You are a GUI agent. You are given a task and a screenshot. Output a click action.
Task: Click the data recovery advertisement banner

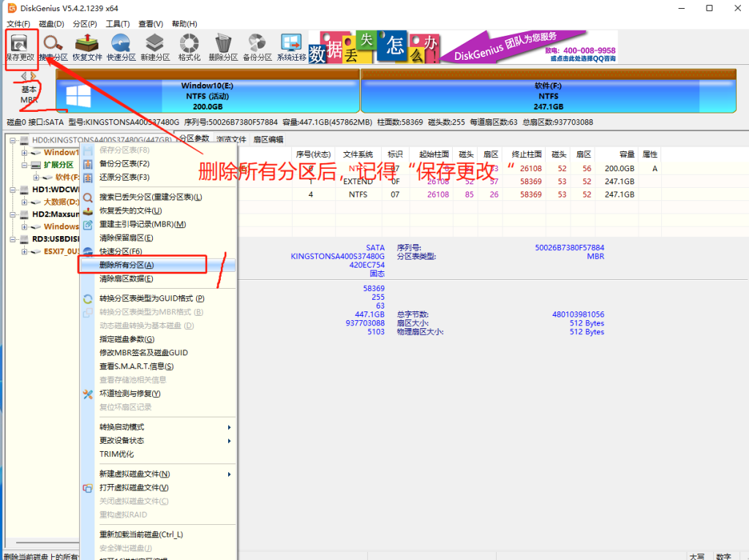click(x=463, y=48)
